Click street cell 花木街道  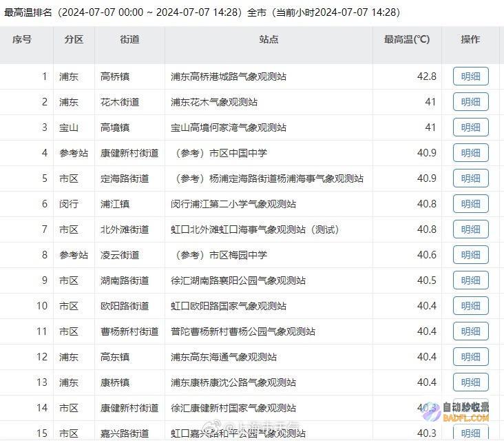point(120,102)
